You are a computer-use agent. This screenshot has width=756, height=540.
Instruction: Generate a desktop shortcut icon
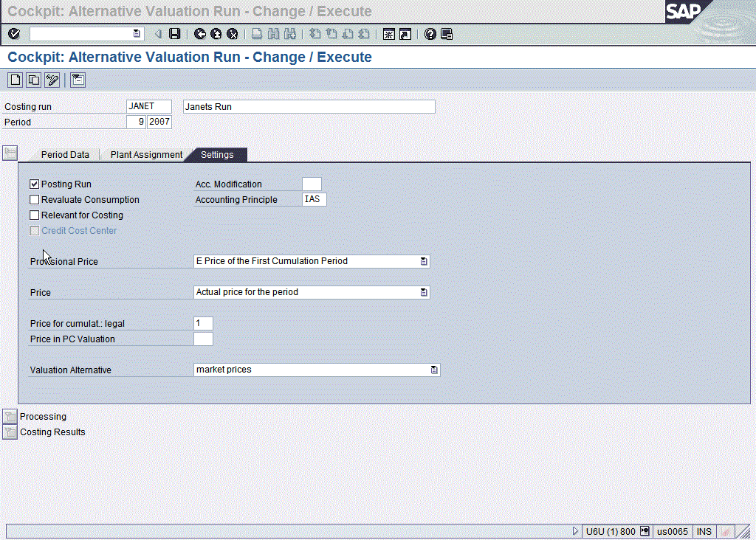coord(405,34)
